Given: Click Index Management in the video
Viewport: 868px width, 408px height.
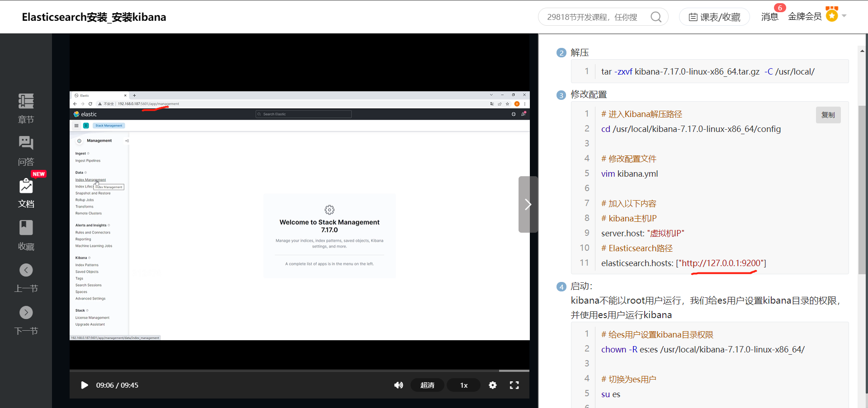Looking at the screenshot, I should (x=90, y=180).
